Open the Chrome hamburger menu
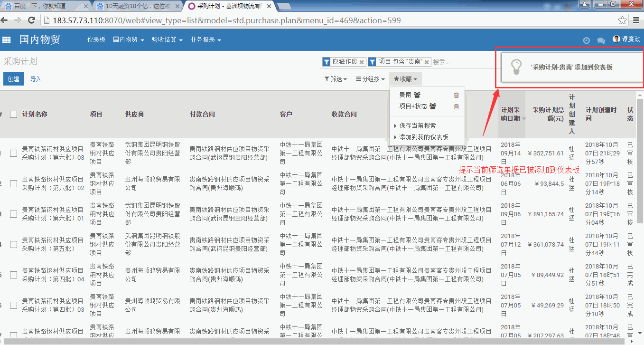This screenshot has width=644, height=345. pyautogui.click(x=636, y=20)
